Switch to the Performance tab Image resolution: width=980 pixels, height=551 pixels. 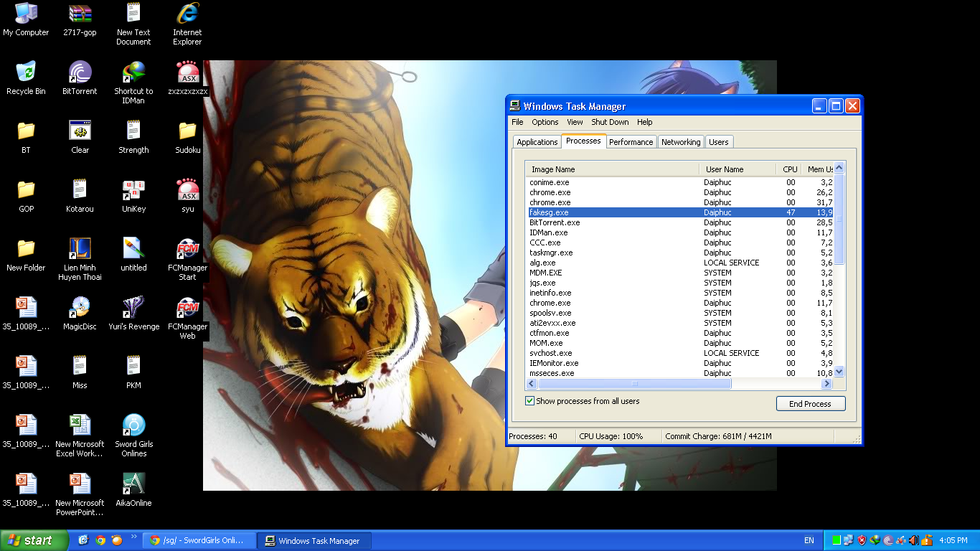[631, 142]
